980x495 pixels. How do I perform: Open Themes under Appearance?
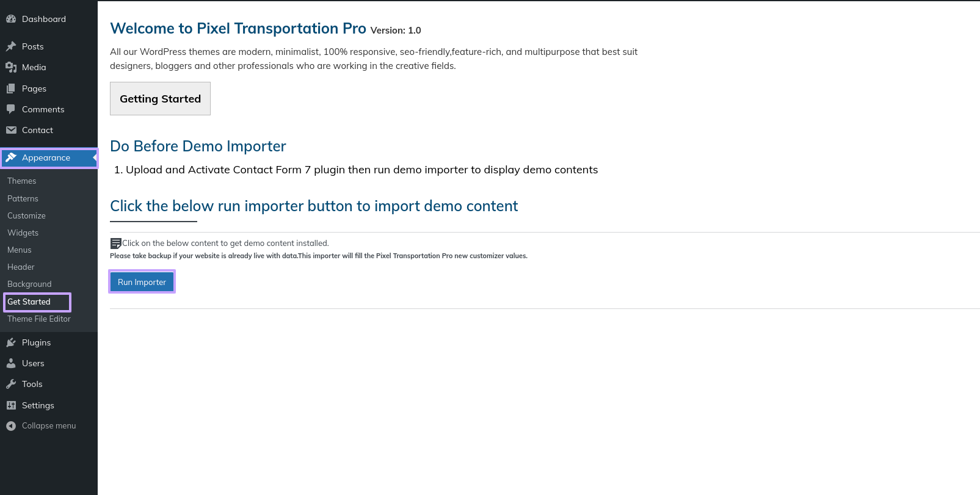[22, 181]
